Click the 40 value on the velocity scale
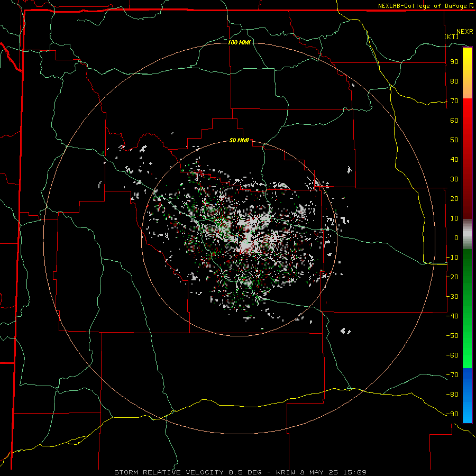The height and width of the screenshot is (476, 476). [x=454, y=160]
